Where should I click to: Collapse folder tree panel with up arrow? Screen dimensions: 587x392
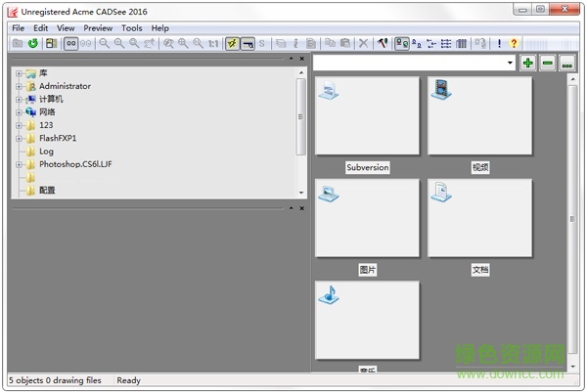291,59
